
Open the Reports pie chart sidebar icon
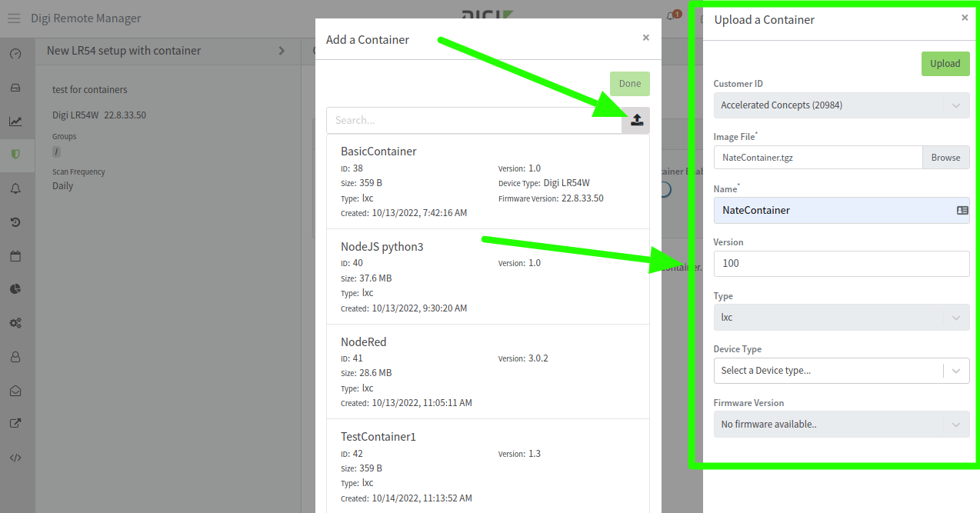[15, 289]
